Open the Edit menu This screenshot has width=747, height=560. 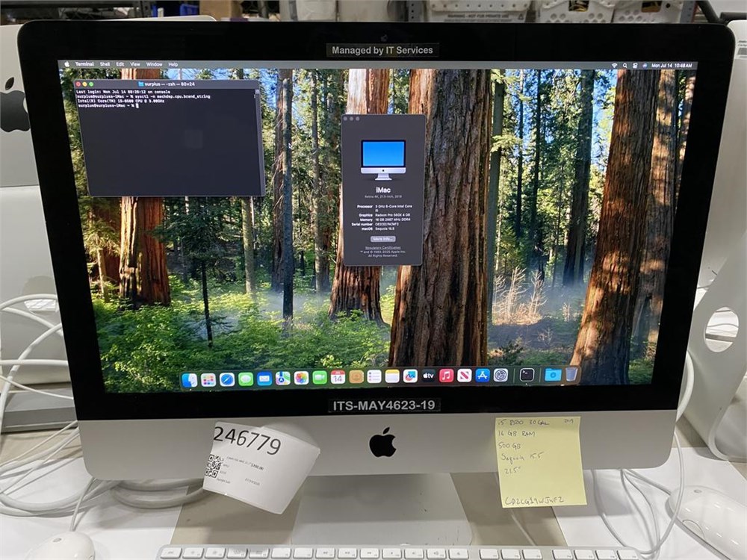[x=120, y=63]
